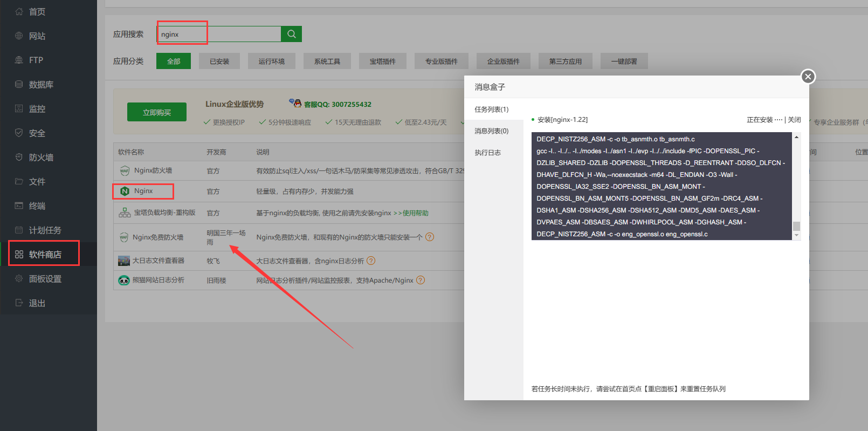Click the 软件名称 column header
The image size is (868, 431).
pos(131,152)
